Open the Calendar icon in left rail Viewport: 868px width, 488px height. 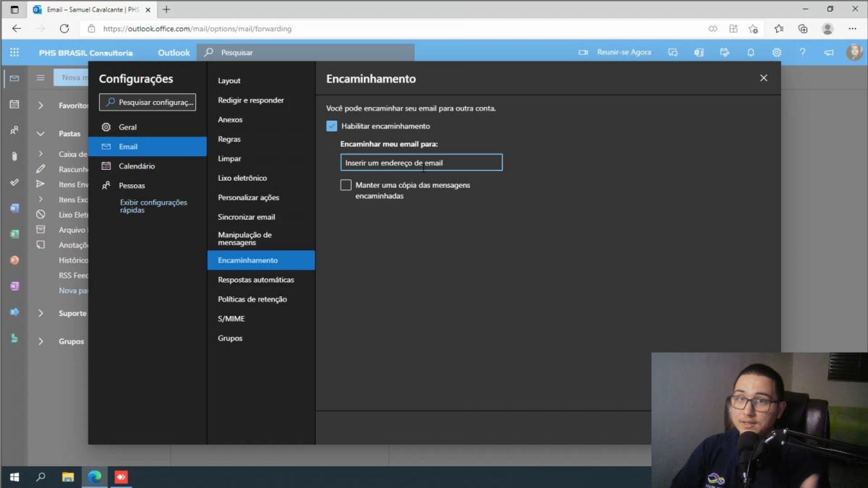[x=14, y=104]
